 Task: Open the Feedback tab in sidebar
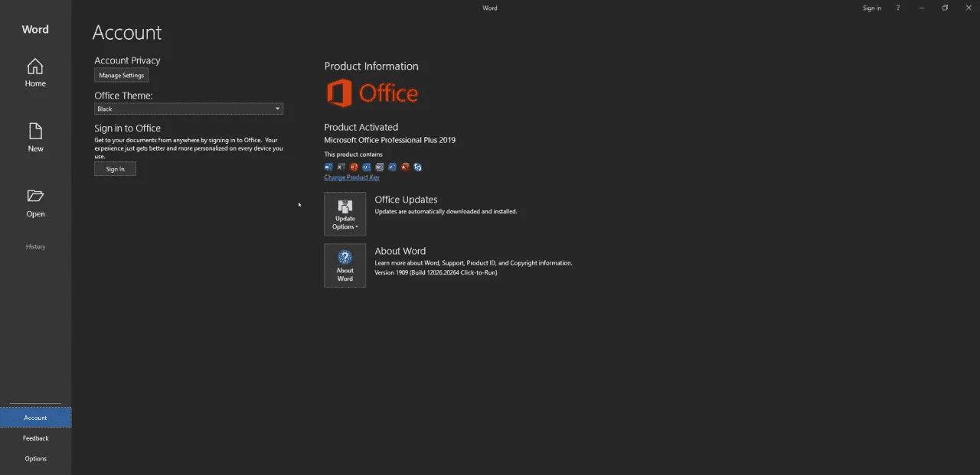(x=35, y=438)
